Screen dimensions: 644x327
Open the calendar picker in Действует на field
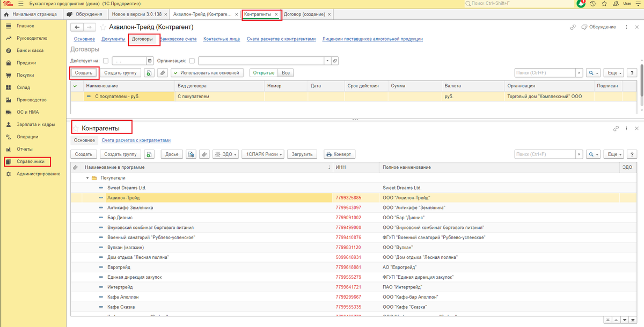point(150,61)
